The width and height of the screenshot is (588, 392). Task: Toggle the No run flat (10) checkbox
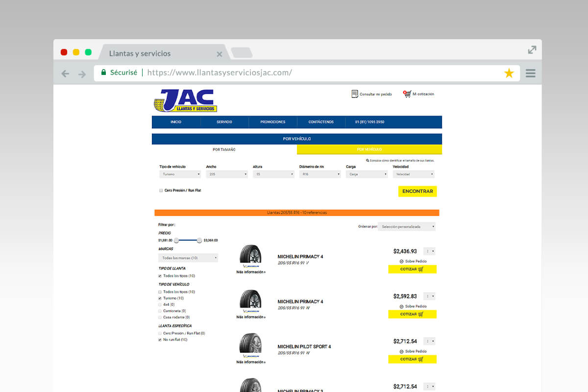click(x=160, y=340)
